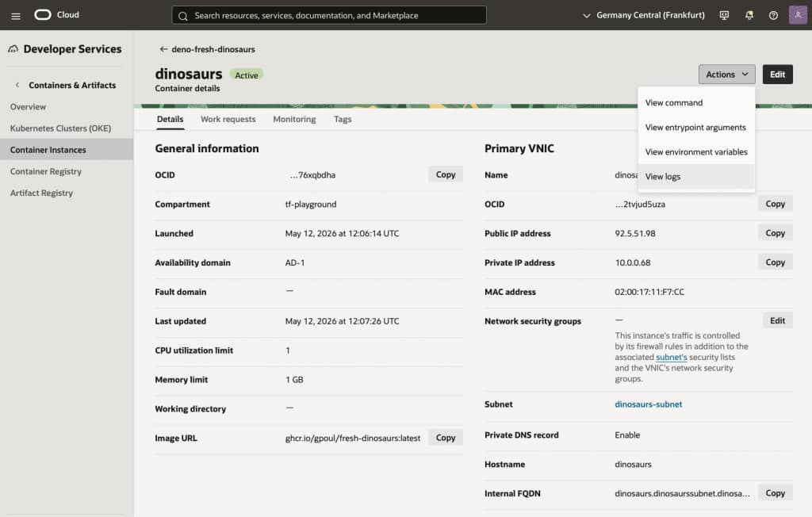812x517 pixels.
Task: Copy the Private IP address
Action: [x=776, y=262]
